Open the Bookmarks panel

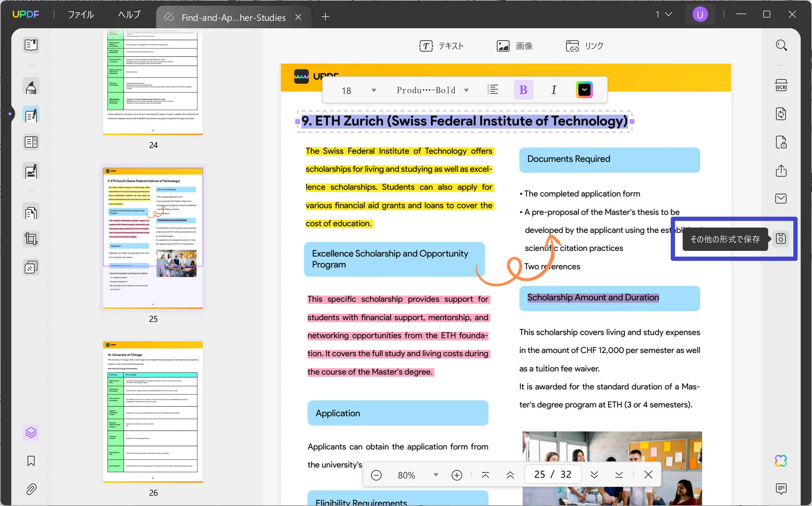pos(31,461)
